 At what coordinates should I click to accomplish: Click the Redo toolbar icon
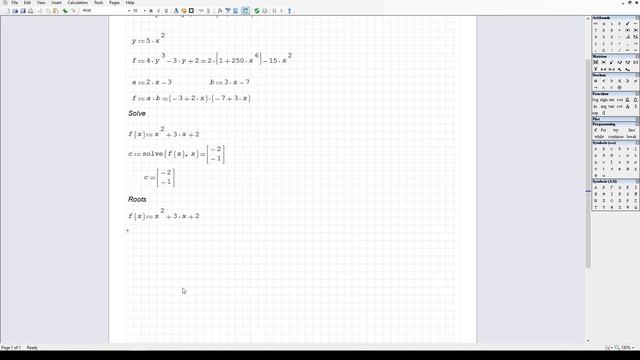pos(74,11)
